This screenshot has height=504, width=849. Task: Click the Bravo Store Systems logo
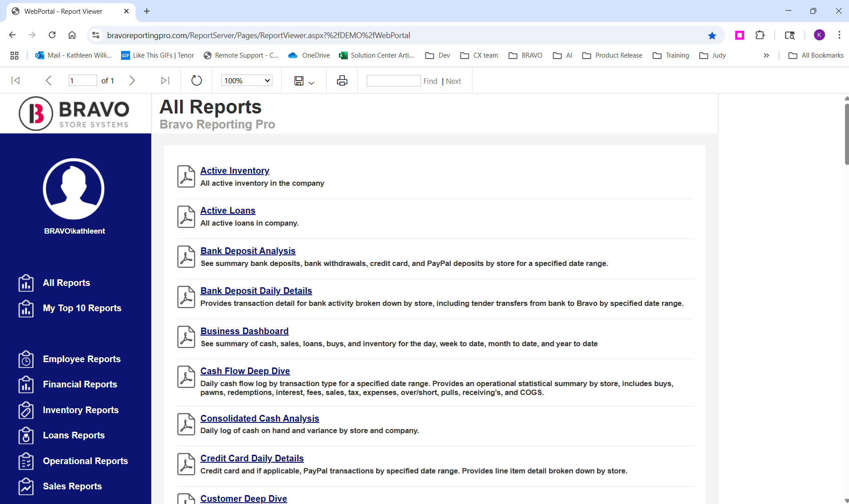click(x=75, y=113)
